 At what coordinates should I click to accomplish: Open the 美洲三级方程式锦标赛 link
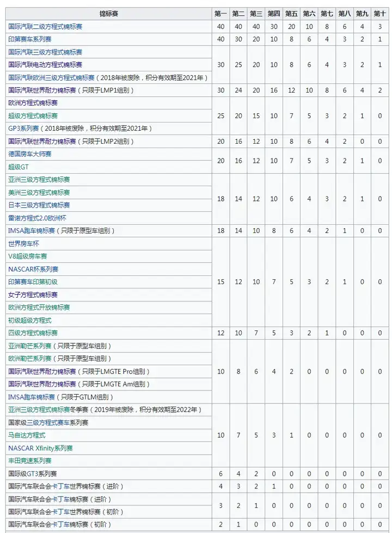point(39,192)
